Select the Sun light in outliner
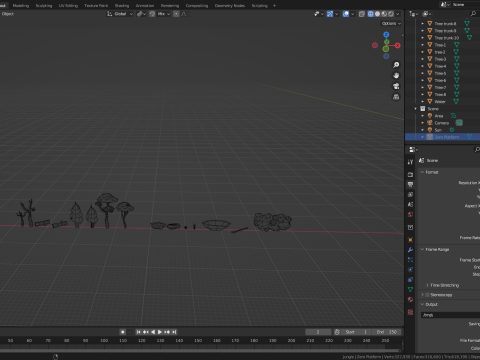The image size is (480, 360). [x=438, y=130]
